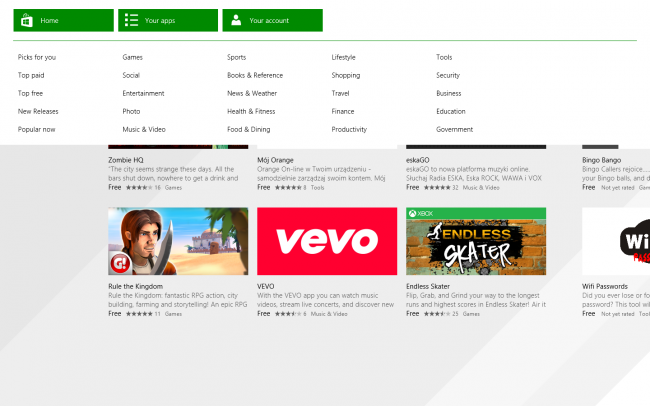Click the Store bag icon on Home
This screenshot has width=650, height=406.
tap(27, 20)
